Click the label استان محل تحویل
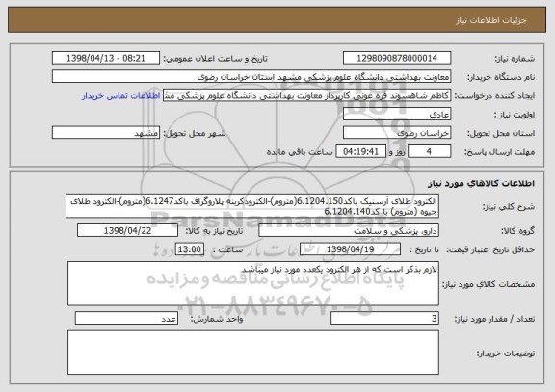The width and height of the screenshot is (555, 392). (501, 134)
